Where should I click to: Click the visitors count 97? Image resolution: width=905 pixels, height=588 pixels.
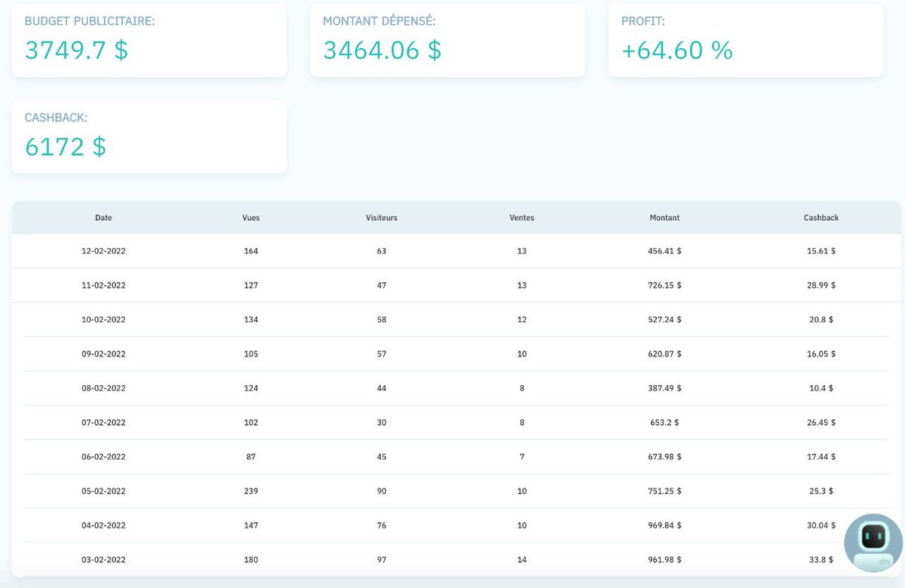(x=382, y=559)
